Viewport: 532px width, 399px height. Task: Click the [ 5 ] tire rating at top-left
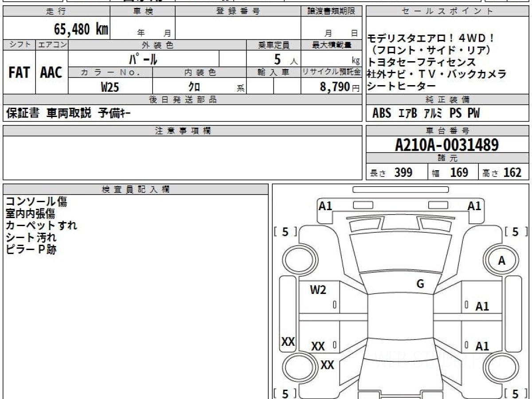(285, 231)
